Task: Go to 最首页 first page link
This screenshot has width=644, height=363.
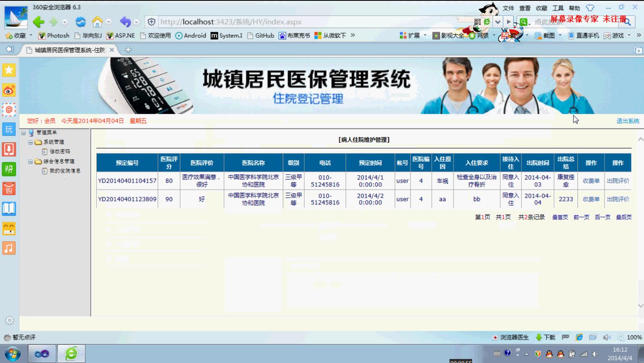Action: (560, 217)
